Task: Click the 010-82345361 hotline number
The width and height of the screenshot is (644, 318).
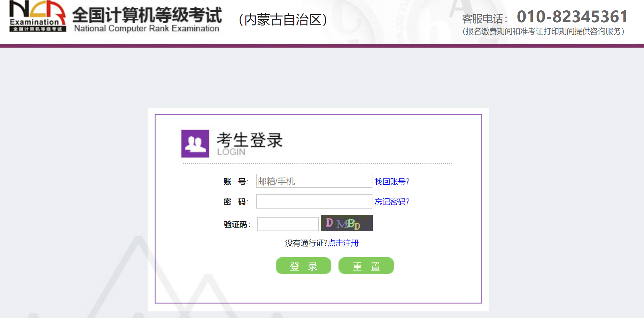Action: coord(572,16)
